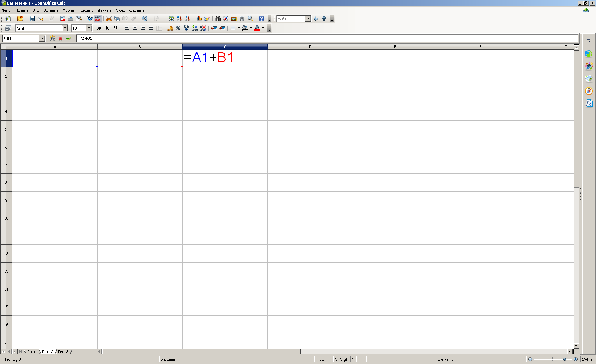This screenshot has width=596, height=364.
Task: Open OpenOffice Help question mark icon
Action: (261, 18)
